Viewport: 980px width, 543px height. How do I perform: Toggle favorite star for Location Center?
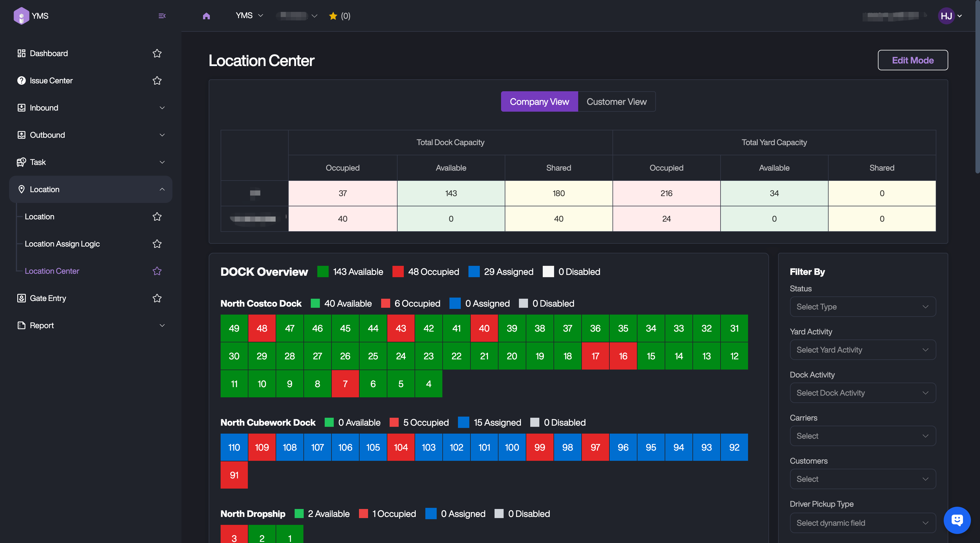click(157, 271)
